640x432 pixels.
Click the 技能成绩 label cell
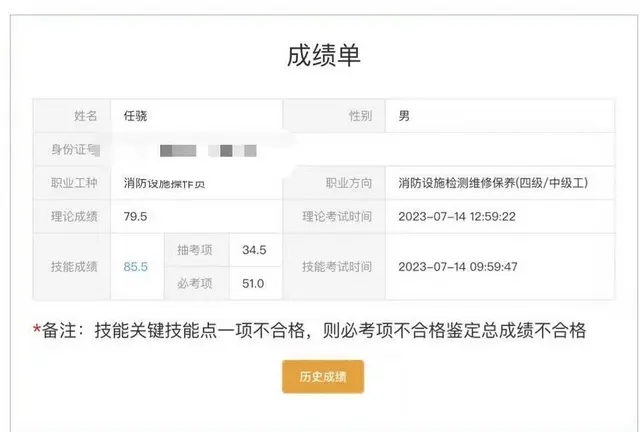[72, 267]
